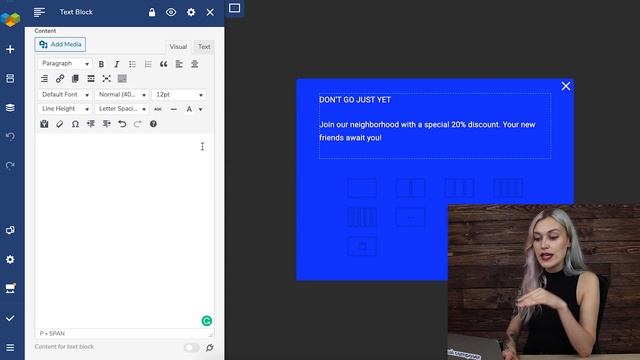Switch to the Visual editor tab

click(178, 47)
